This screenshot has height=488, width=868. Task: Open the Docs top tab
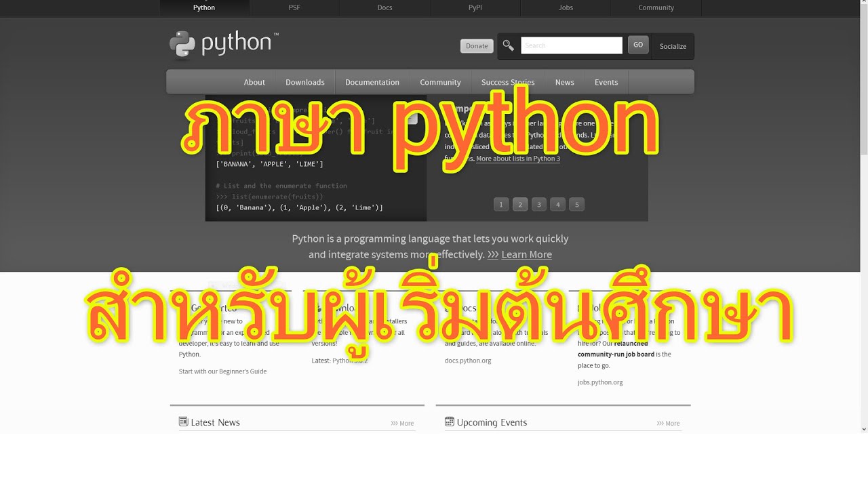tap(384, 8)
